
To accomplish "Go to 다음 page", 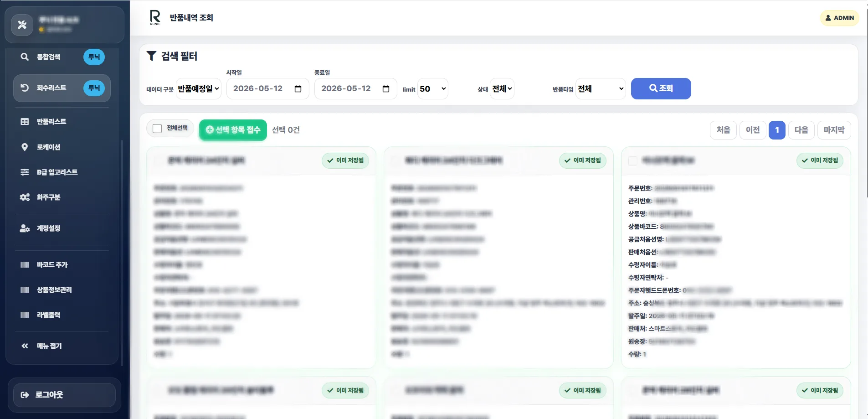I will point(801,130).
